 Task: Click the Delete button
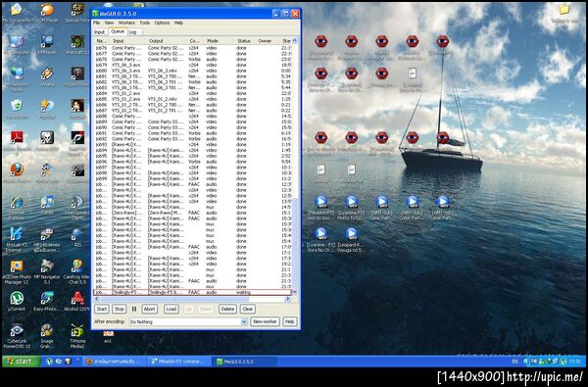(x=227, y=309)
